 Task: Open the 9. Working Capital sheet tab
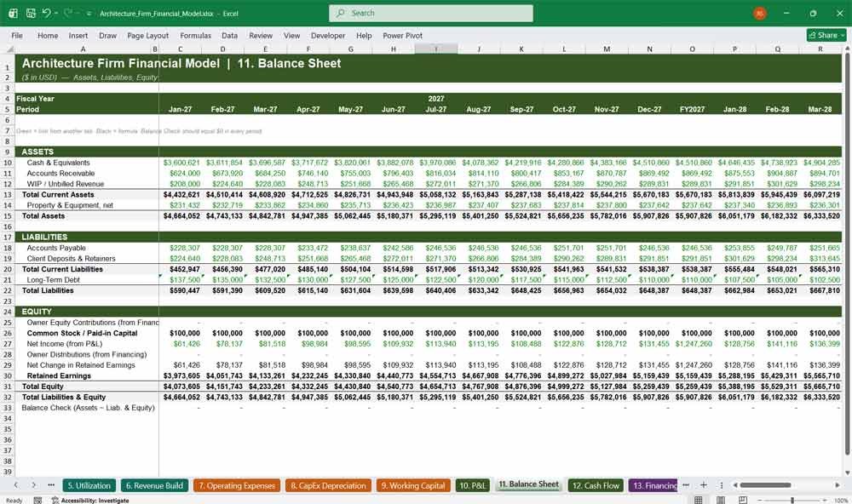[x=413, y=485]
